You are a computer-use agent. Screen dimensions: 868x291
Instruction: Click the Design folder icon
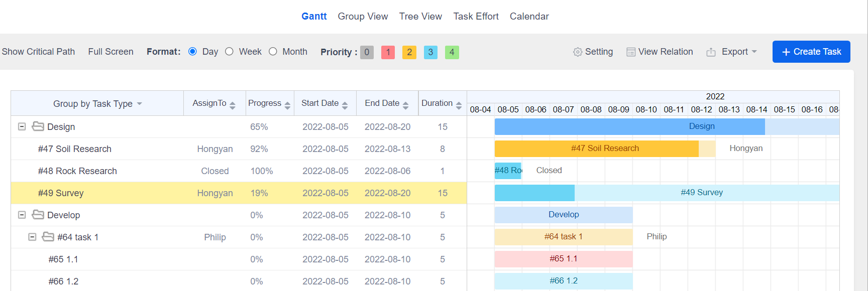click(x=38, y=126)
